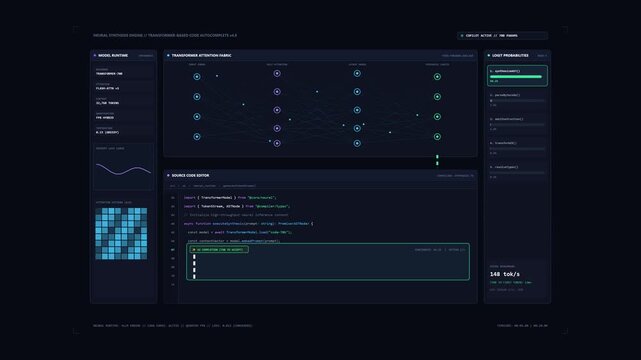Viewport: 641px width, 360px height.
Task: Click the loss curve chart in Model Runtime
Action: (x=123, y=167)
